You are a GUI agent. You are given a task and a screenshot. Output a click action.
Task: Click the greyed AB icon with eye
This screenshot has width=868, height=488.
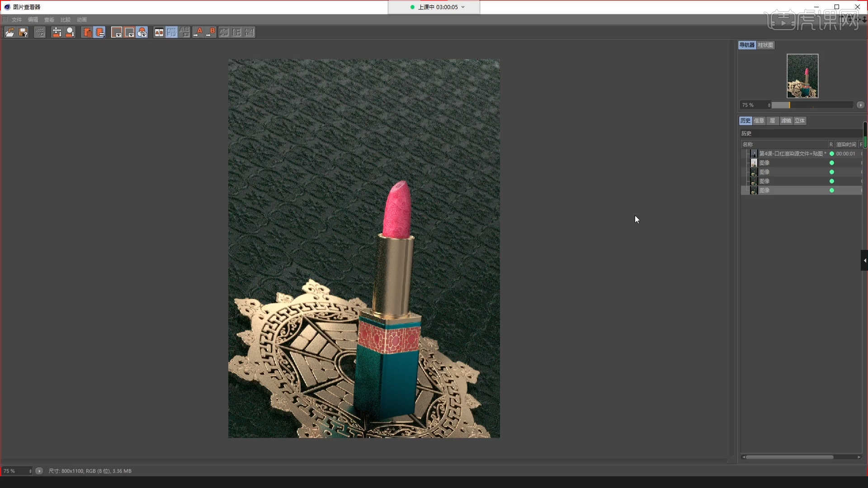[184, 32]
